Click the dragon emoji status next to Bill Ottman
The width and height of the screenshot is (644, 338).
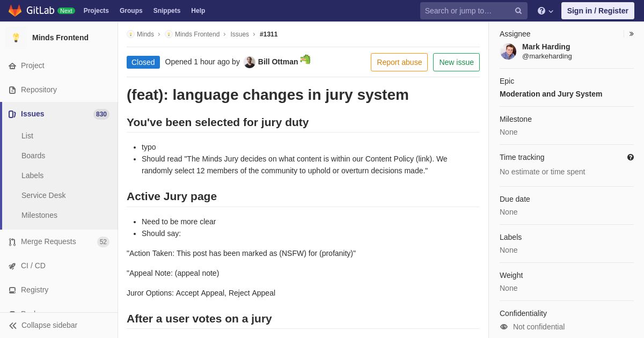(x=305, y=59)
